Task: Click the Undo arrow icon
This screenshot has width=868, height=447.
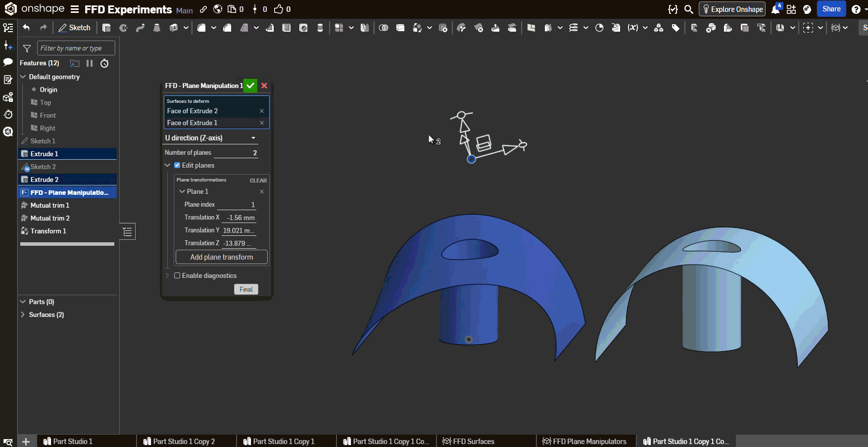Action: 26,28
